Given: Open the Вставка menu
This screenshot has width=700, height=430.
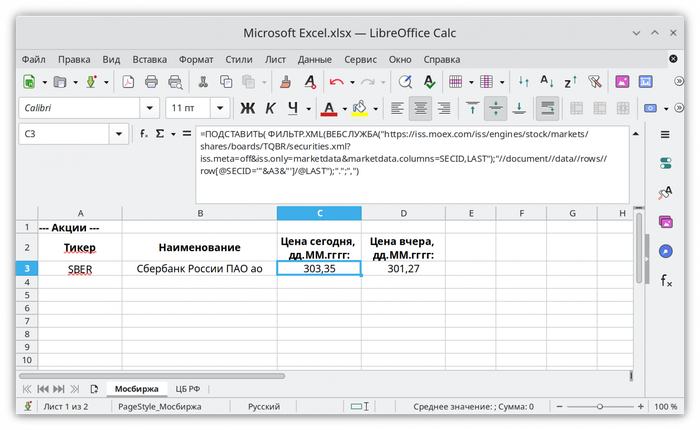Looking at the screenshot, I should click(x=150, y=59).
